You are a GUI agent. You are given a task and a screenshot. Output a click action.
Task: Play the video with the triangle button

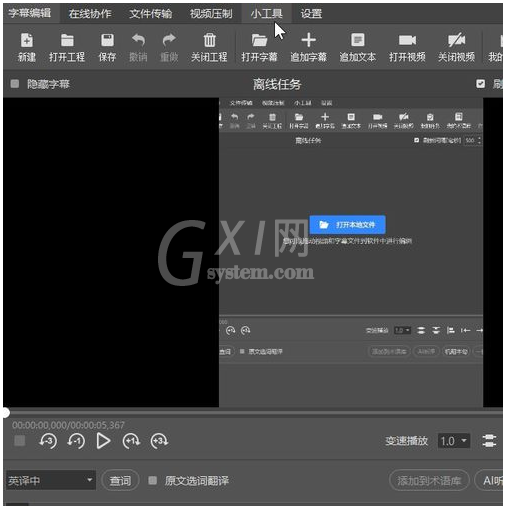coord(103,441)
